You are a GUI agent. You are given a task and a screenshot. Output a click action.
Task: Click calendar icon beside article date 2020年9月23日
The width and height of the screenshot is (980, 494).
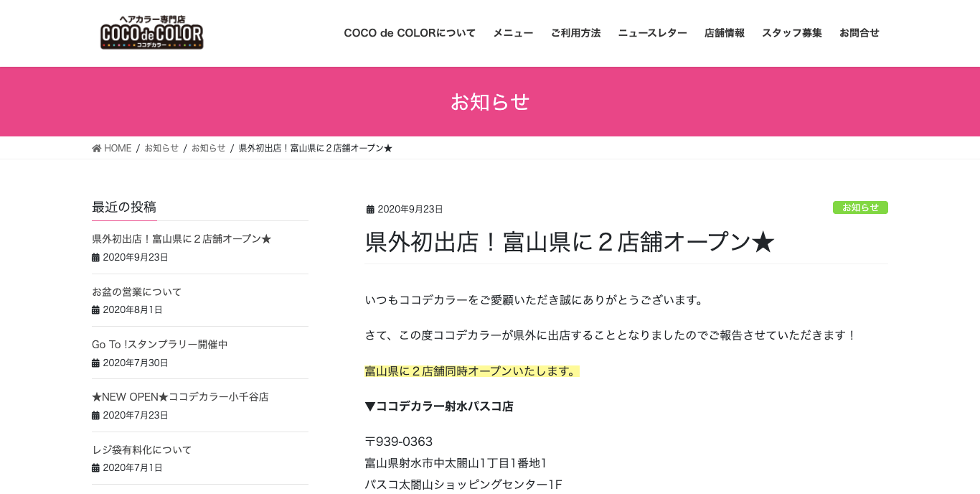coord(370,210)
